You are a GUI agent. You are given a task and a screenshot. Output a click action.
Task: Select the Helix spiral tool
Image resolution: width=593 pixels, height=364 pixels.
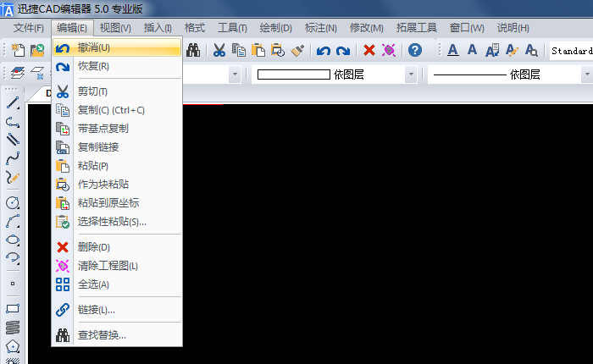(x=13, y=328)
